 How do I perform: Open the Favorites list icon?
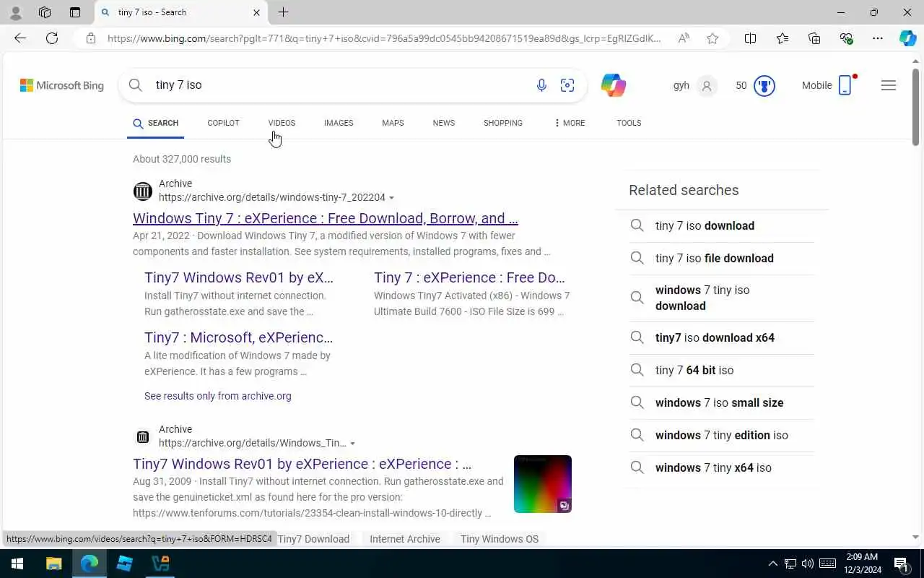coord(783,38)
